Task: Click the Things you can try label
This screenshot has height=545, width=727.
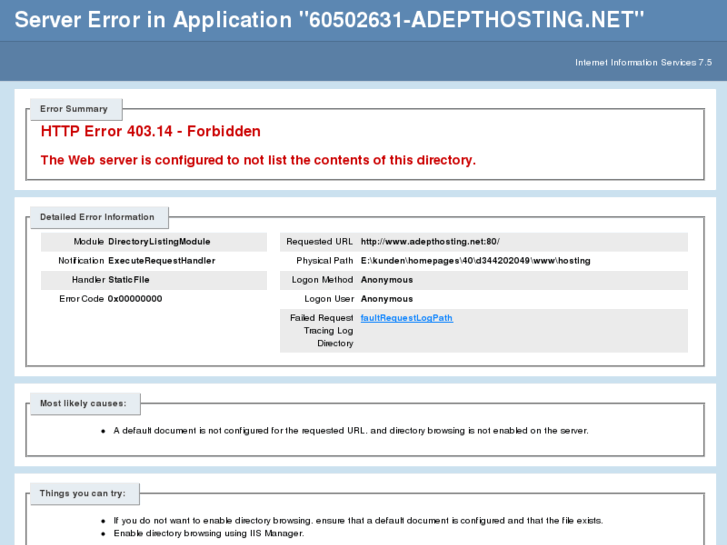Action: pyautogui.click(x=82, y=493)
